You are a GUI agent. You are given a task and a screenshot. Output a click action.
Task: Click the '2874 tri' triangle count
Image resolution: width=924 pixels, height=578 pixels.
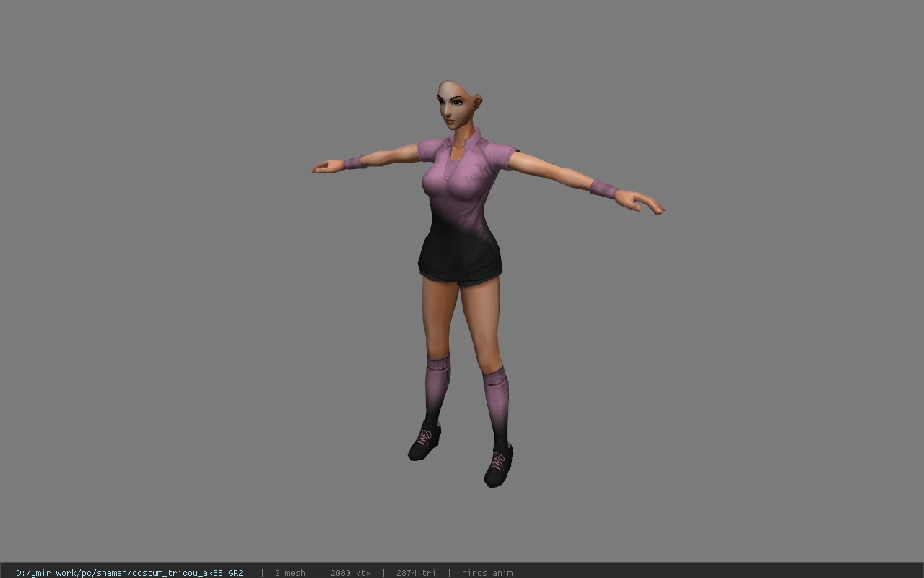pos(416,573)
